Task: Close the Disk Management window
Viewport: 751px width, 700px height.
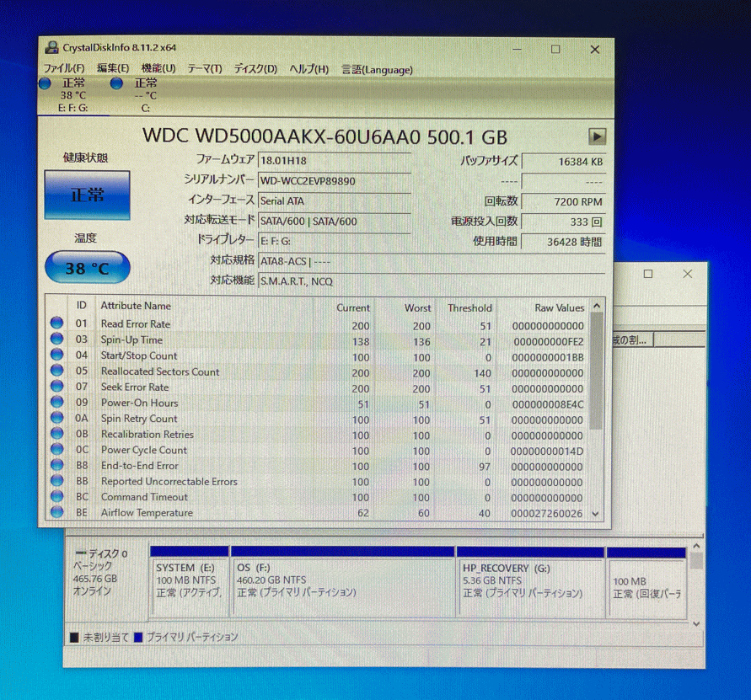Action: coord(687,274)
